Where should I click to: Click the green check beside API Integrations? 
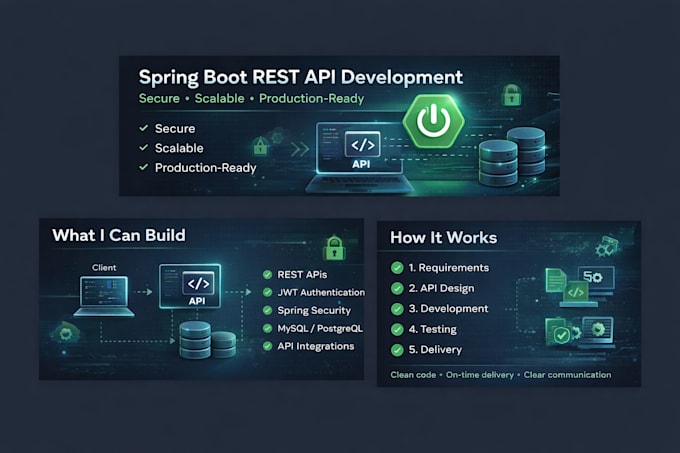268,346
